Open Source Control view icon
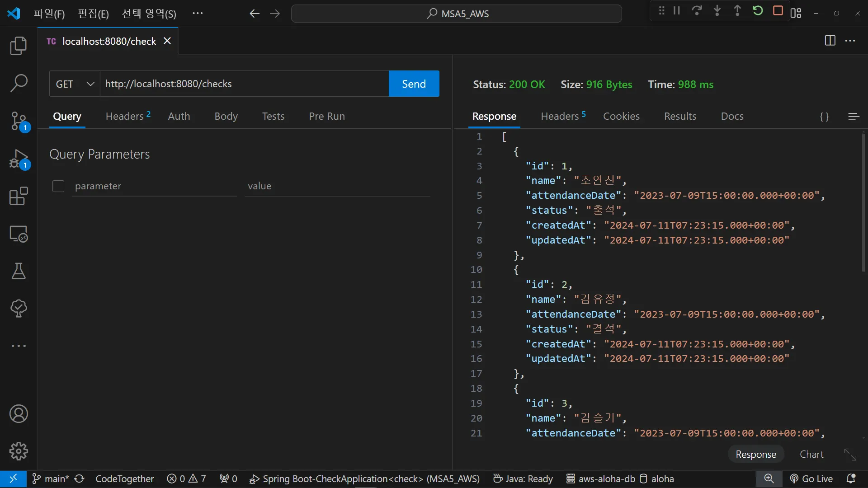Image resolution: width=868 pixels, height=488 pixels. [x=19, y=121]
